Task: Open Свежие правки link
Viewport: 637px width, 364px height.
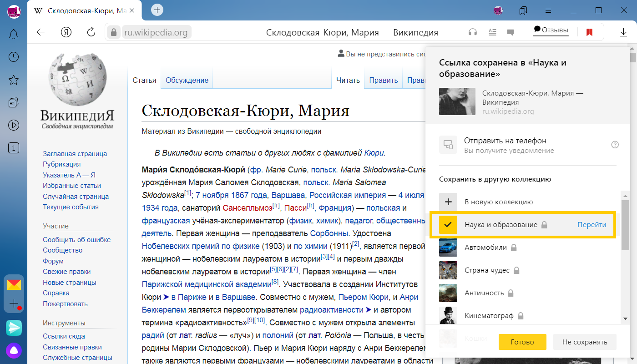Action: (x=67, y=272)
